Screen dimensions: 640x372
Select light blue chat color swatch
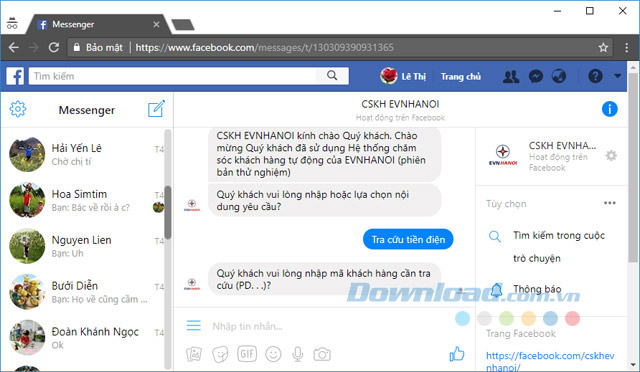pos(462,319)
